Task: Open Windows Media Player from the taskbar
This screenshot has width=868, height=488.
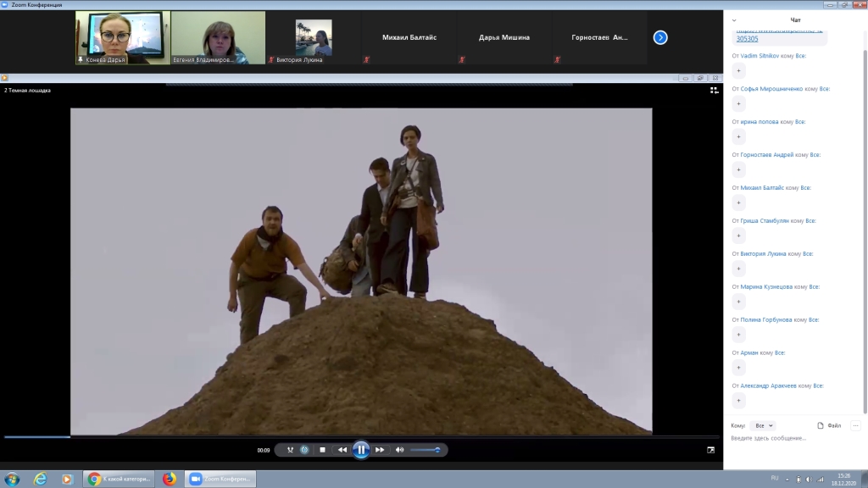Action: [67, 480]
